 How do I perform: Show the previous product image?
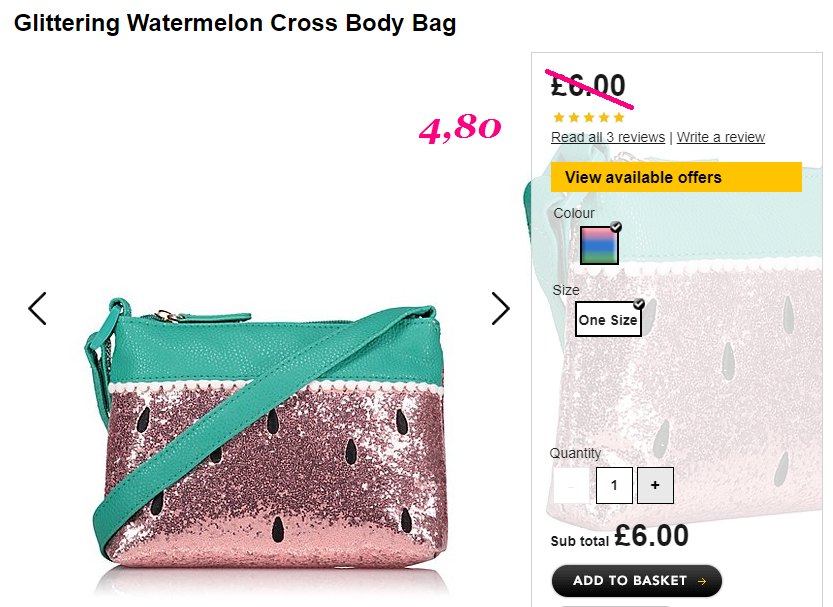(37, 309)
